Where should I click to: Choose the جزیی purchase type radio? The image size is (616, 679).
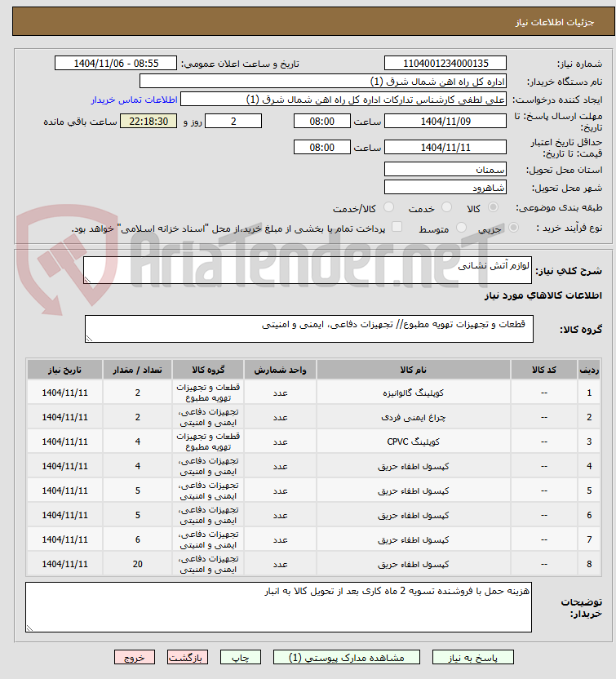coord(513,228)
